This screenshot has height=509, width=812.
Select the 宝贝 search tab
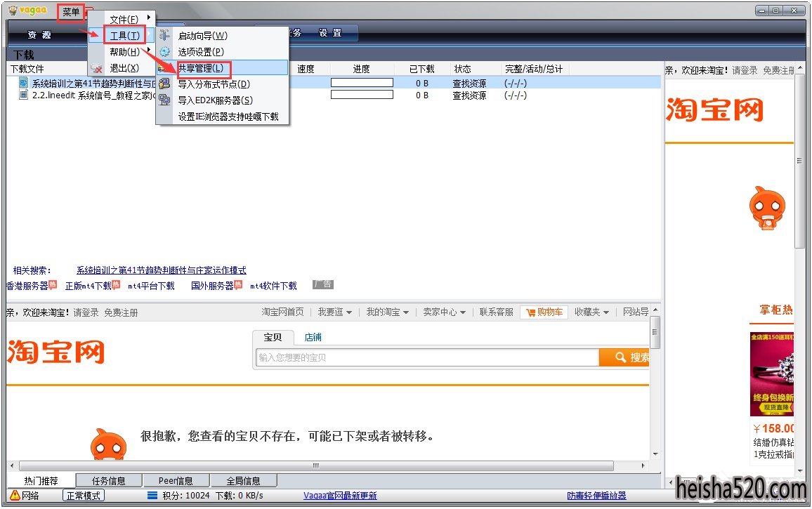coord(273,337)
